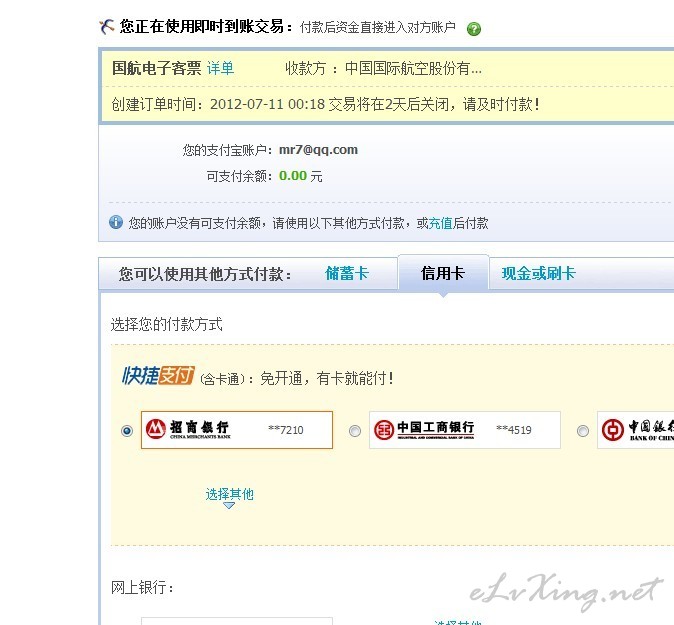Screen dimensions: 674x625
Task: Click the 中国工商银行 card box ending 4519
Action: [x=465, y=430]
